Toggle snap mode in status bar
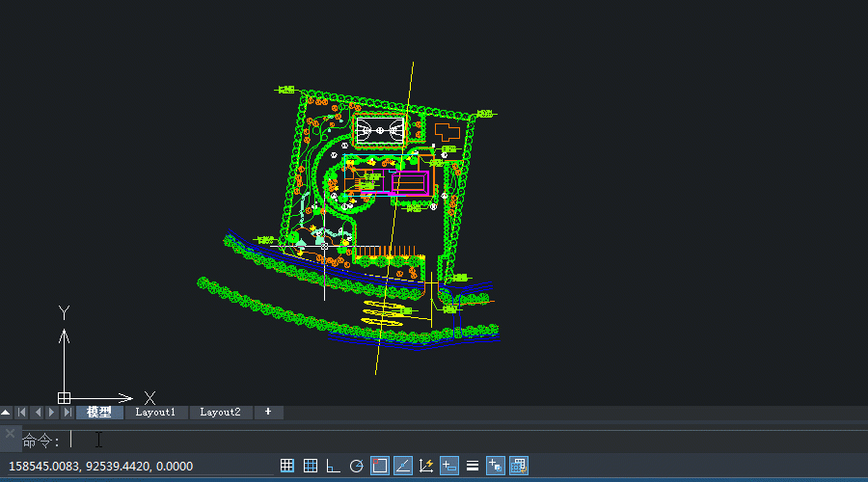This screenshot has width=868, height=482. tap(287, 466)
